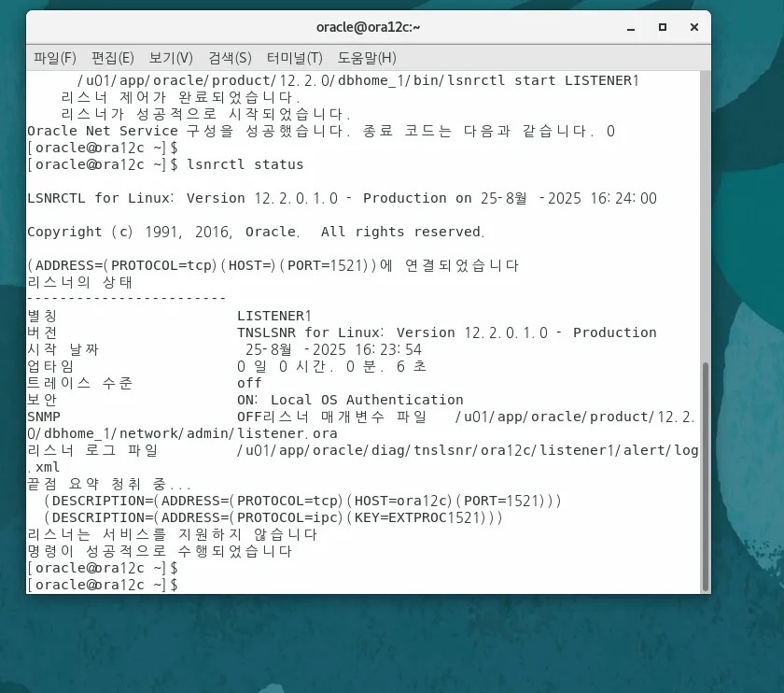Click the '시작 날짜' label

click(63, 349)
